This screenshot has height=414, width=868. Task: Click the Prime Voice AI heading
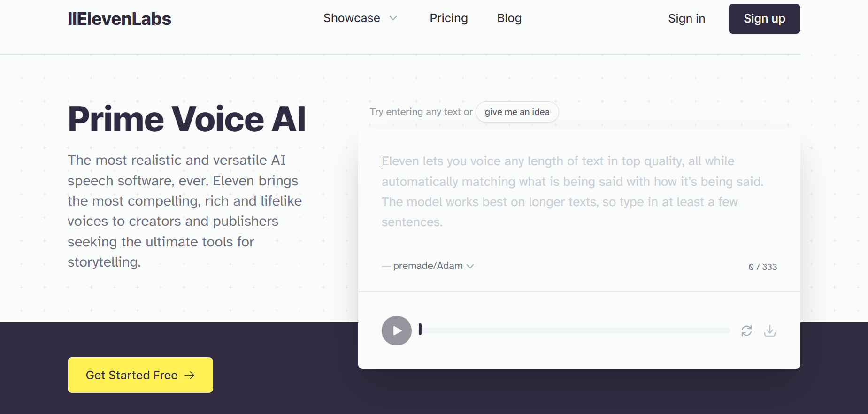(187, 119)
